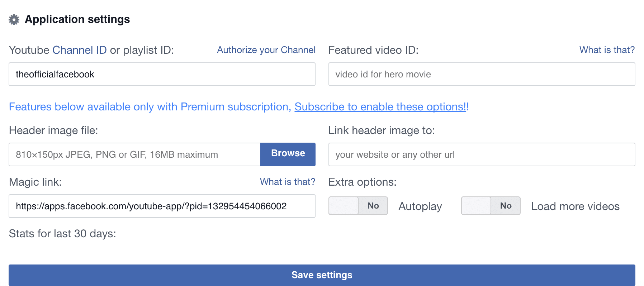Viewport: 644px width, 286px height.
Task: Click the Extra options label
Action: pyautogui.click(x=363, y=182)
